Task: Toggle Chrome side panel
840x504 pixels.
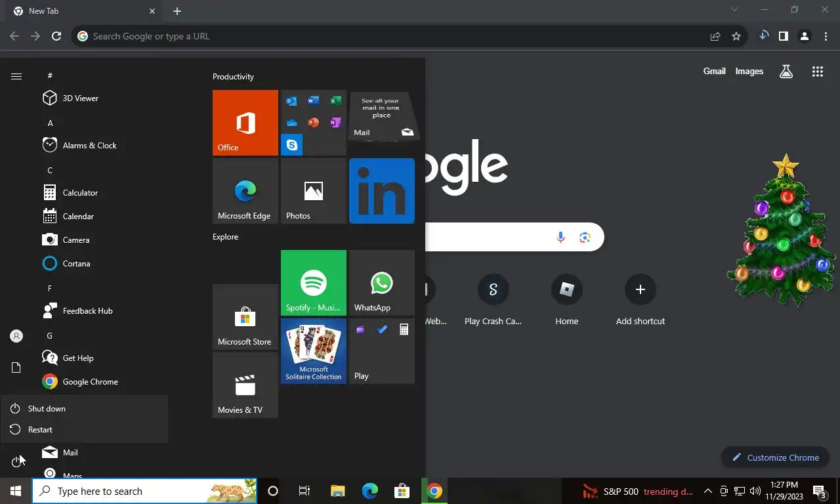Action: point(783,36)
